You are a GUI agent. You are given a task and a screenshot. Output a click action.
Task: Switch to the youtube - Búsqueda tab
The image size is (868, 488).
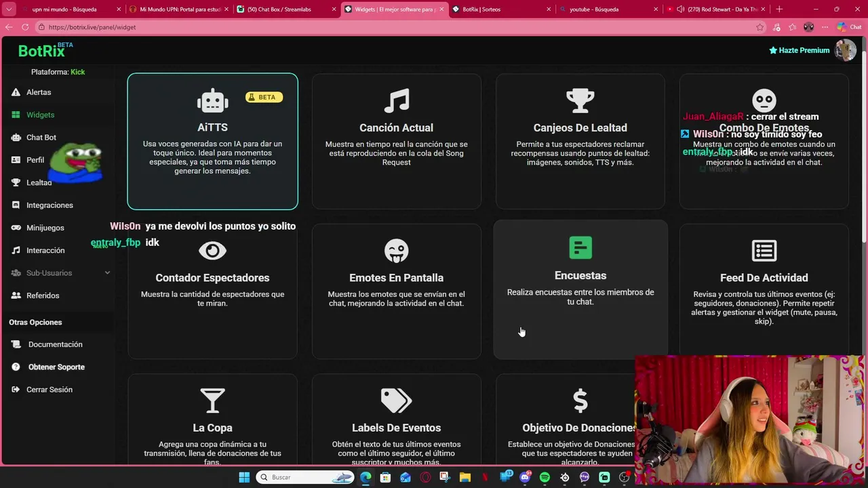pos(608,9)
